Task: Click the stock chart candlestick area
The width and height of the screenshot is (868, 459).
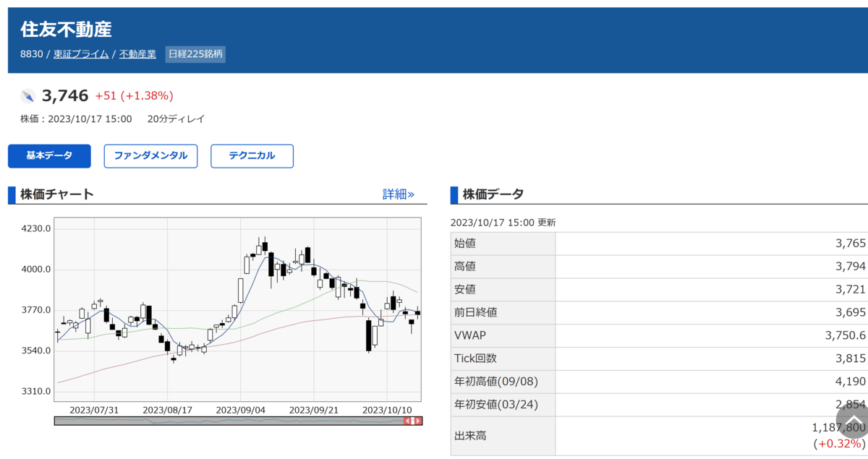Action: [238, 309]
